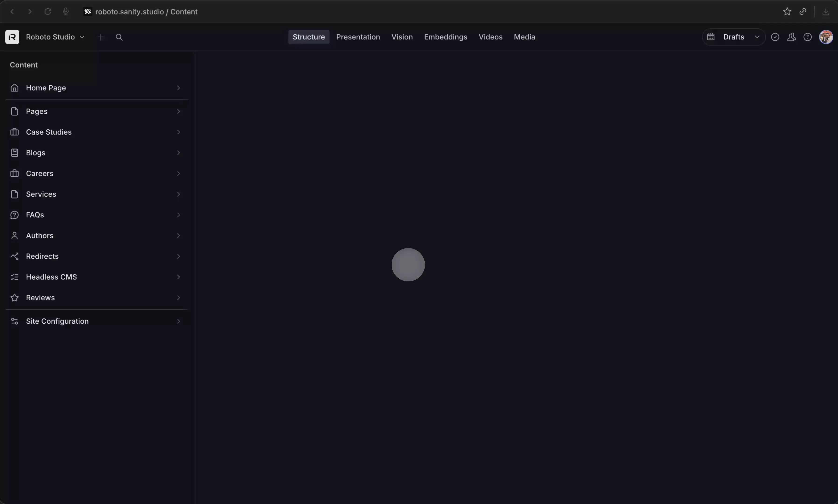
Task: Open the Case Studies list item
Action: coord(49,132)
